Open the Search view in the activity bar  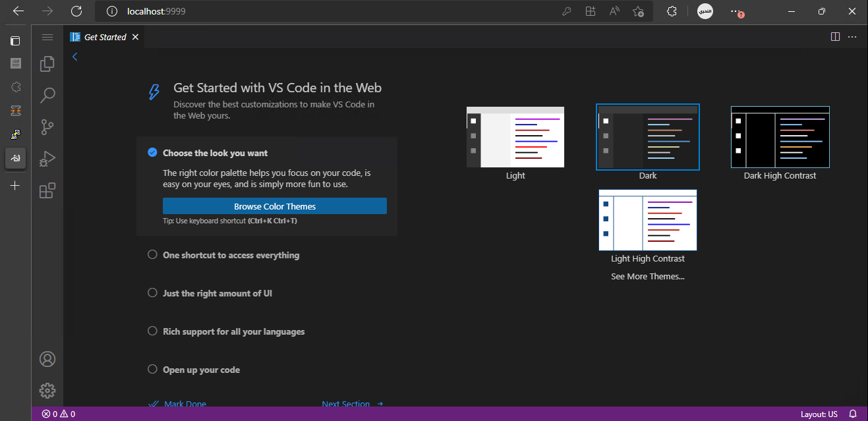tap(47, 95)
